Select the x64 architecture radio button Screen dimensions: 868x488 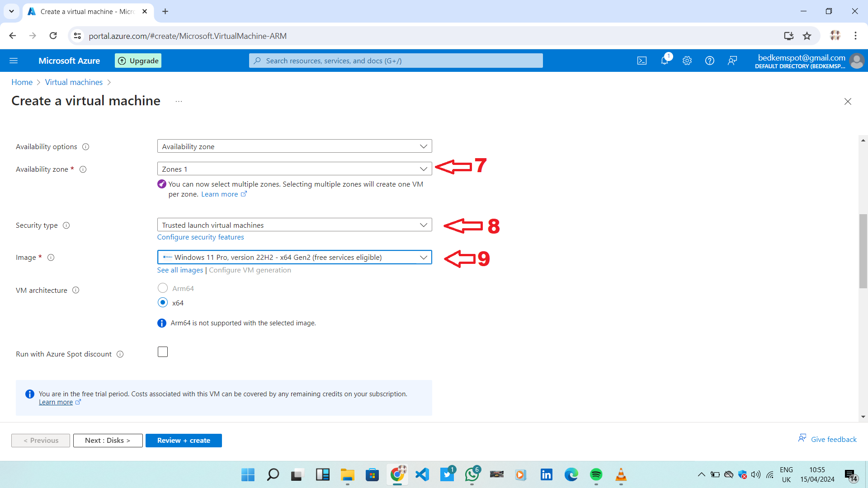[163, 303]
